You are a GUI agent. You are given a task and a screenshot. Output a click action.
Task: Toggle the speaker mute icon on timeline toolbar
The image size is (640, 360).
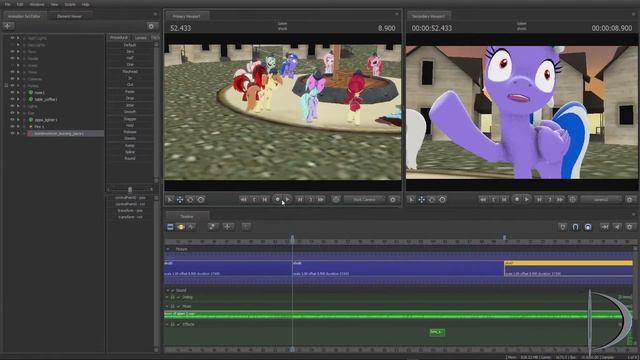[617, 227]
